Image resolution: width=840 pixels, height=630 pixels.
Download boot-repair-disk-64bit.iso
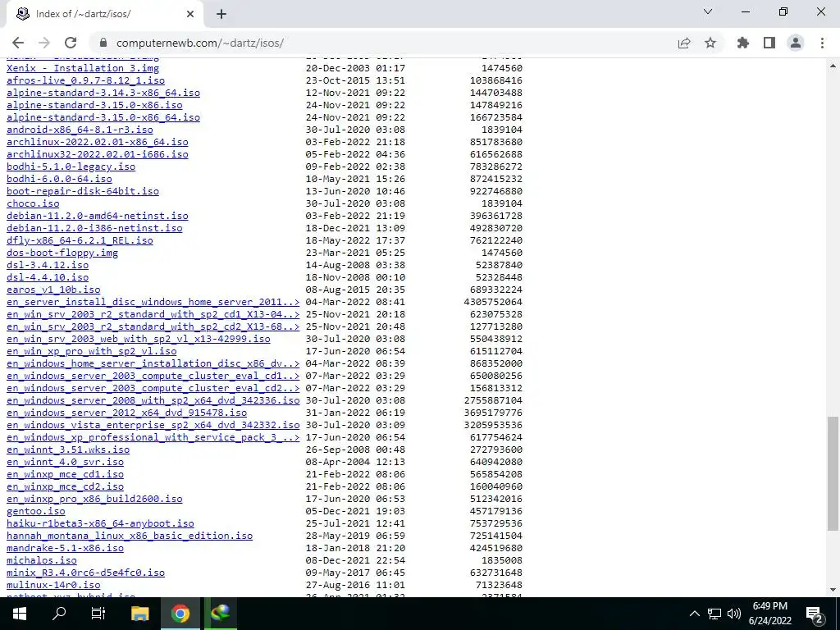click(x=83, y=191)
